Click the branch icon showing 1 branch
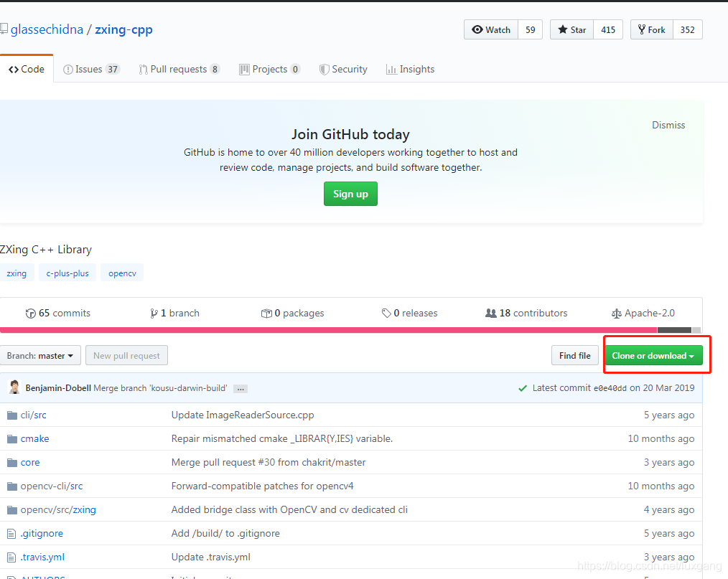The width and height of the screenshot is (728, 579). (154, 313)
